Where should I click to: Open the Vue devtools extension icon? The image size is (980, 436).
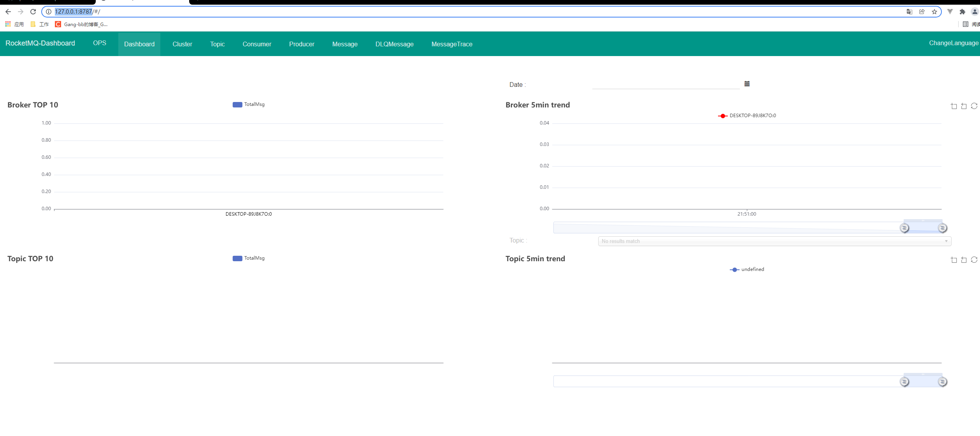click(950, 12)
